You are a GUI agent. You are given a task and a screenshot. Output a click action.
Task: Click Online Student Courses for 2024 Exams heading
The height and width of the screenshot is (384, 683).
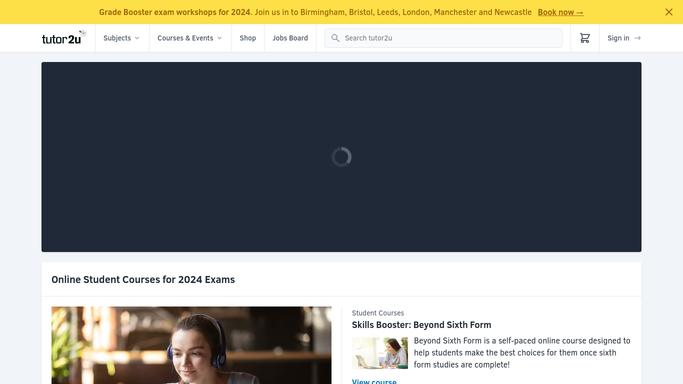point(143,280)
